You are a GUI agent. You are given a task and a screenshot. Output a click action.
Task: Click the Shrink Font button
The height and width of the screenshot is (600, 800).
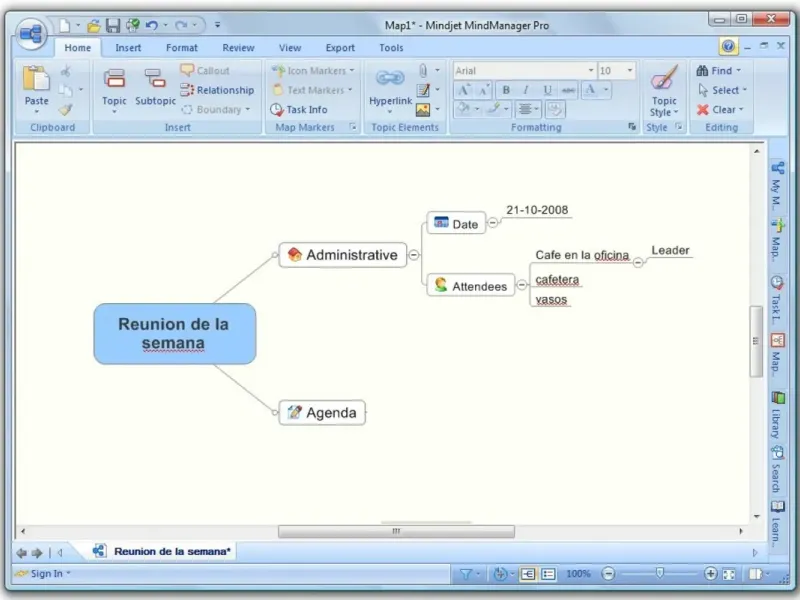(483, 90)
